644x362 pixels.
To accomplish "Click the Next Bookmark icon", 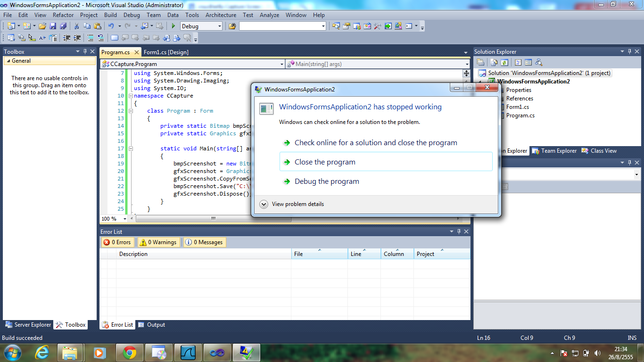I will coord(135,38).
